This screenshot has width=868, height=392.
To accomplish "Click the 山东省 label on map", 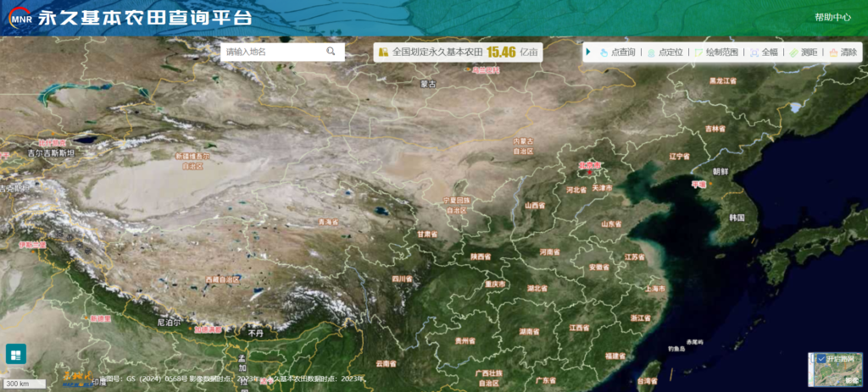I will 612,224.
